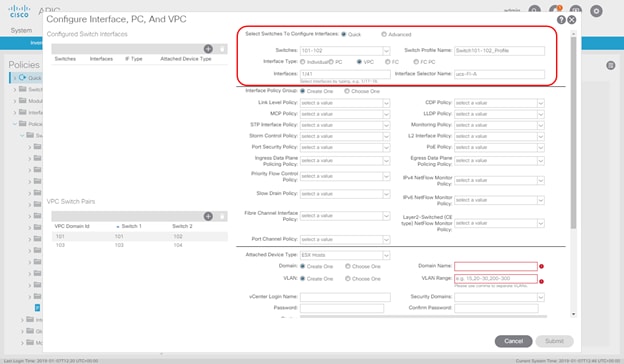Click the Domain Name input field
Image resolution: width=624 pixels, height=364 pixels.
pos(496,266)
